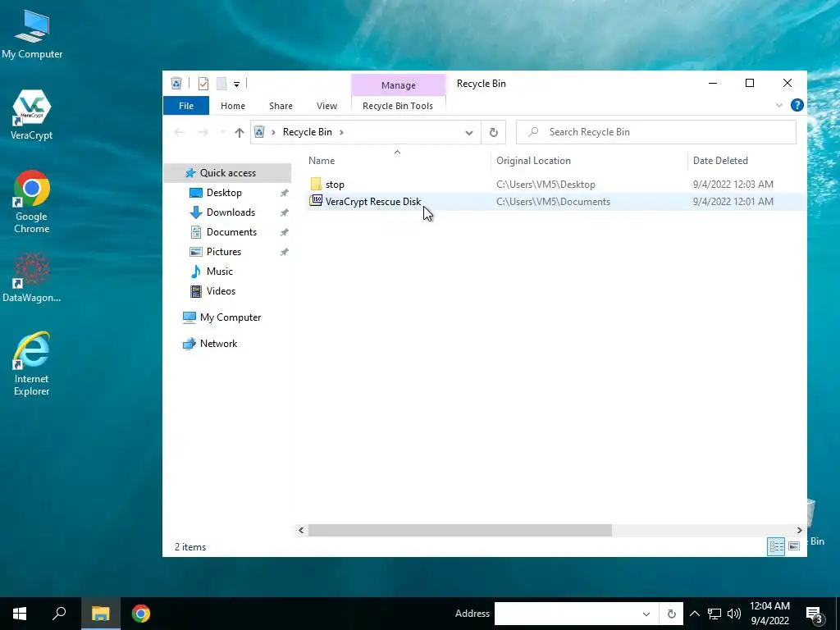This screenshot has width=840, height=630.
Task: Select the VeraCrypt Rescue Disk item
Action: (x=373, y=202)
